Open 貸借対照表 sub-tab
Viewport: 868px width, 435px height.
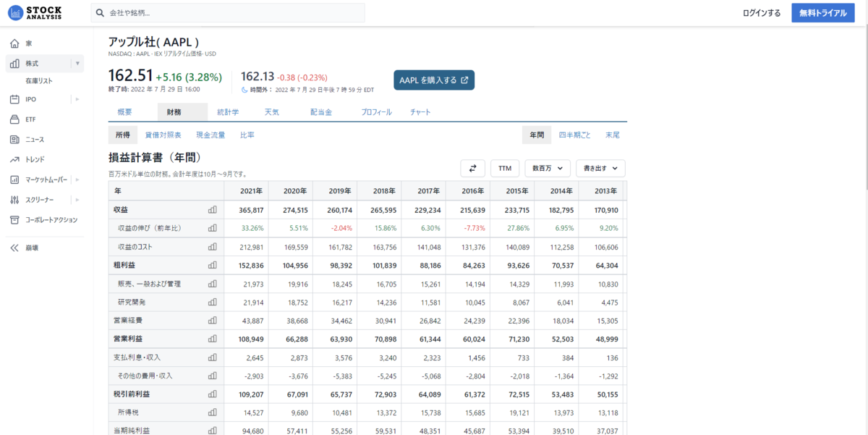(x=163, y=135)
